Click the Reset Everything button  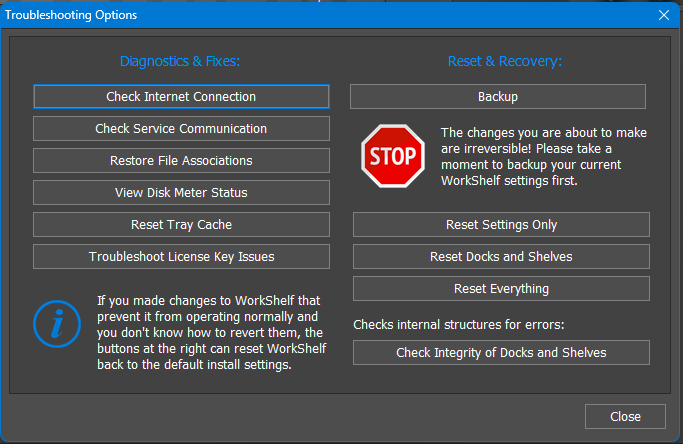click(x=501, y=289)
